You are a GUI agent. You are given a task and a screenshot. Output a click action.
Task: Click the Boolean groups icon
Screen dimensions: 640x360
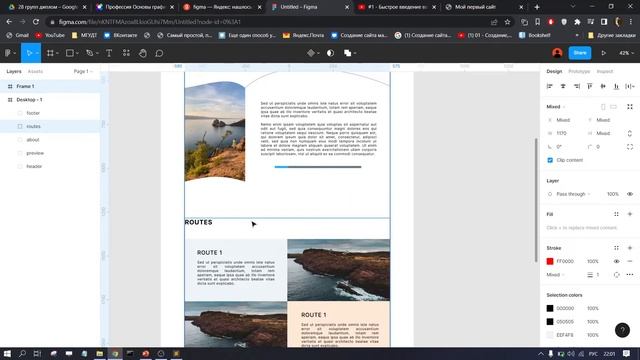(347, 53)
